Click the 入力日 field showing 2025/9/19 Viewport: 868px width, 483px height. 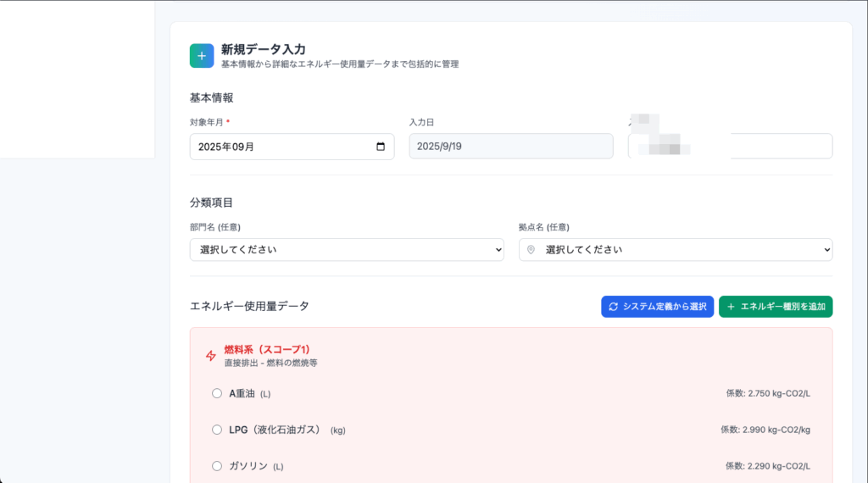[x=510, y=147]
